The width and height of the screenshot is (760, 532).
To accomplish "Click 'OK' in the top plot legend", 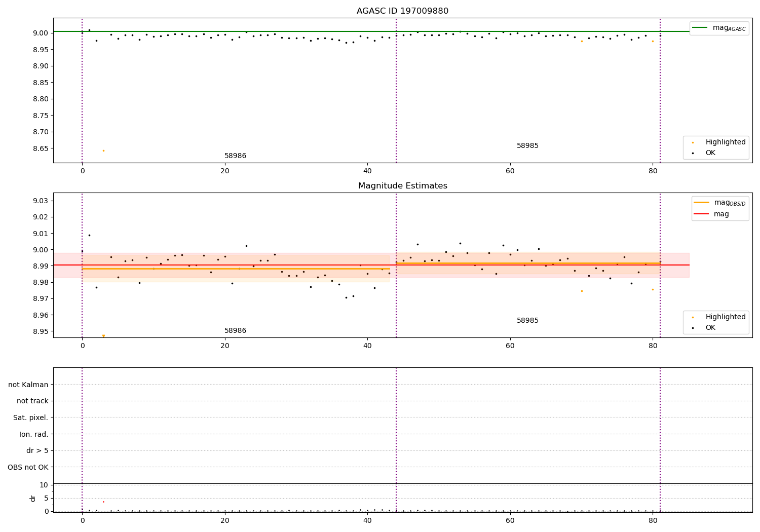I will coord(704,153).
